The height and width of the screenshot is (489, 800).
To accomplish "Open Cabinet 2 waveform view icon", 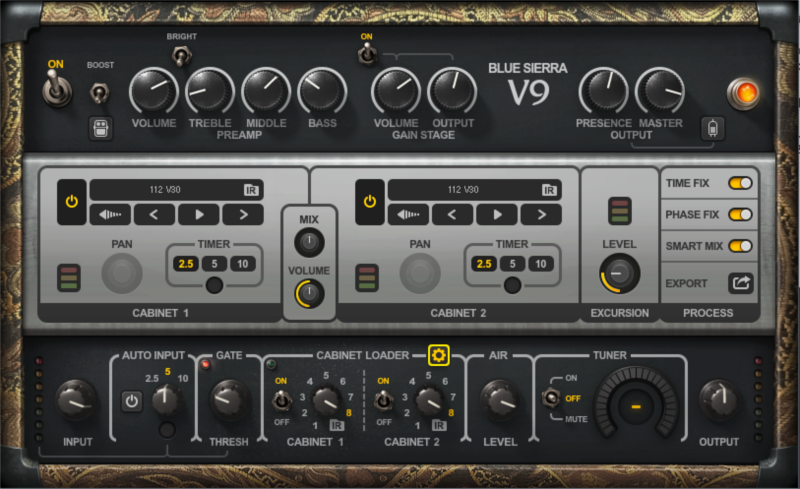I will 408,214.
